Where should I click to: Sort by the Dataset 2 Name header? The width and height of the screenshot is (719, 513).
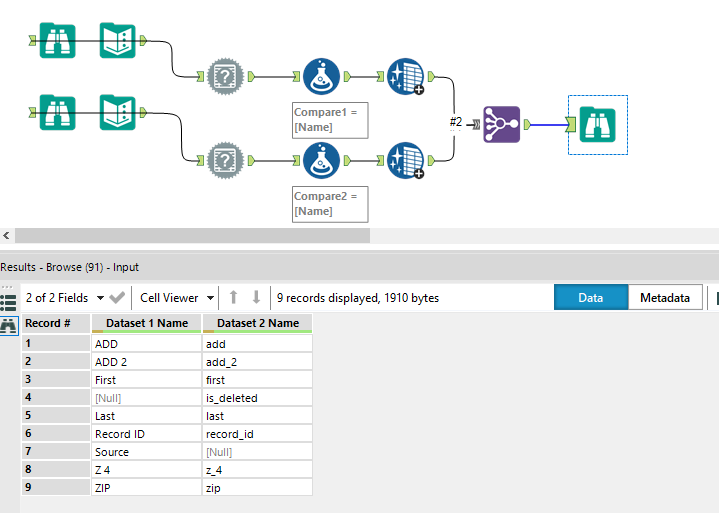[258, 324]
